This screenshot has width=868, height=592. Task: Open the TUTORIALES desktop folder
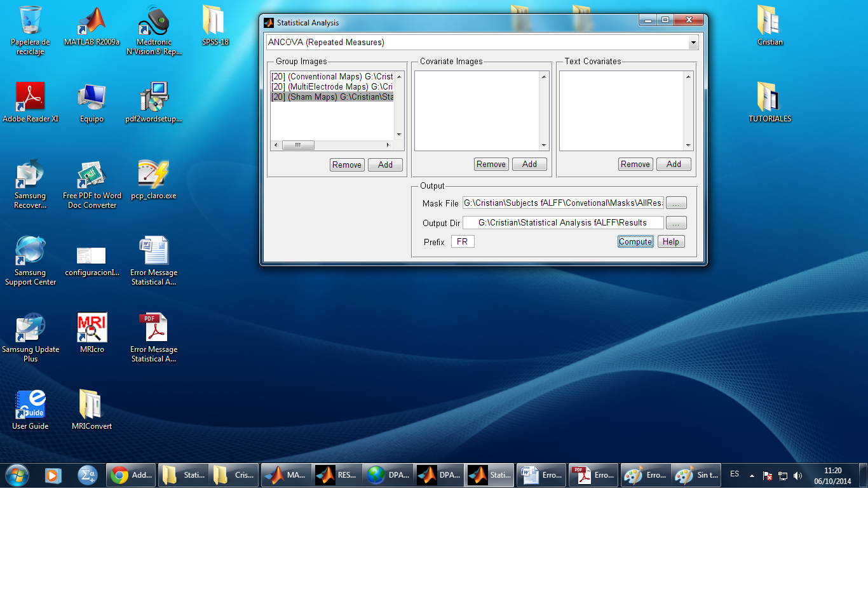770,102
